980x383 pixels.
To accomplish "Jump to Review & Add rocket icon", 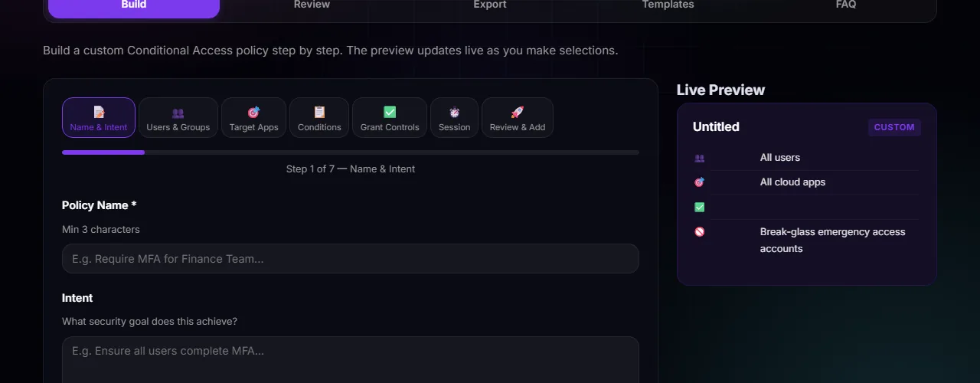I will (x=518, y=112).
